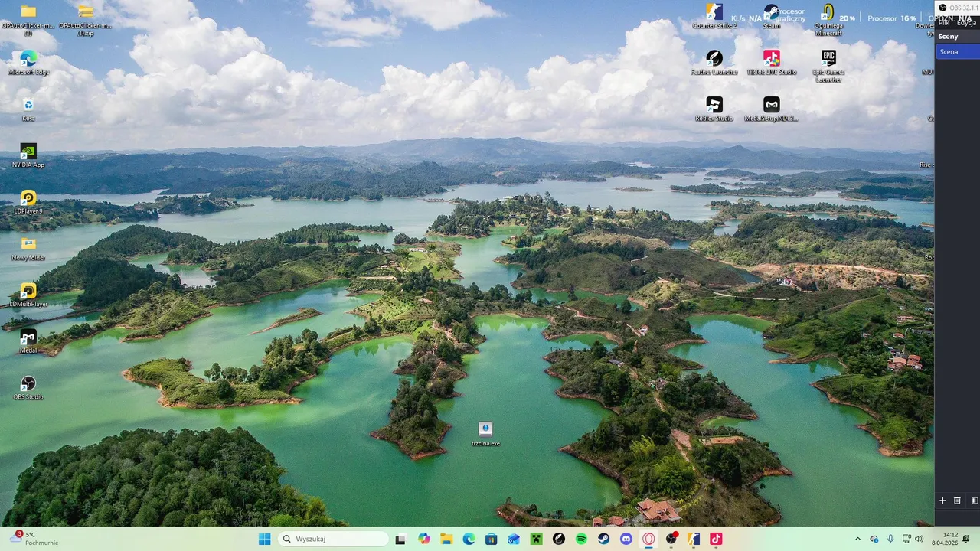Open Edge from the taskbar

[x=469, y=539]
